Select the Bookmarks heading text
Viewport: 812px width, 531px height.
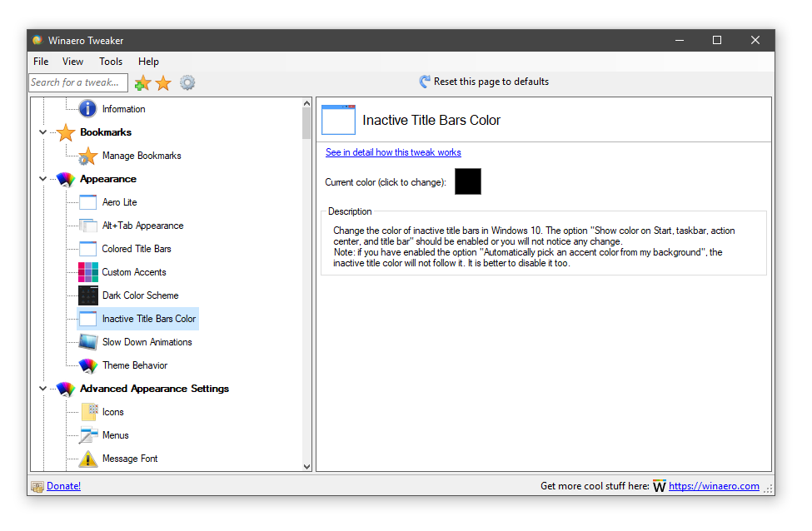[106, 132]
